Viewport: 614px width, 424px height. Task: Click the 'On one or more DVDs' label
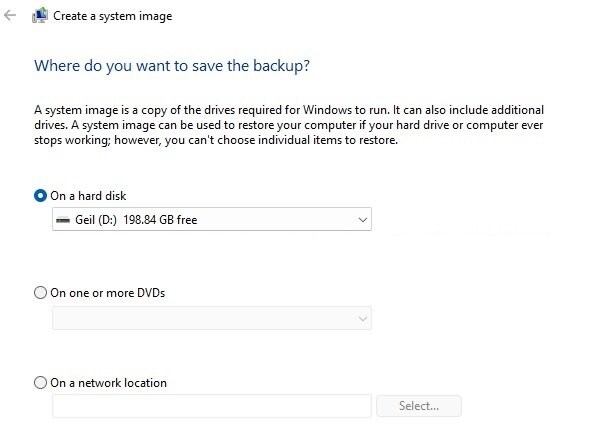click(107, 293)
